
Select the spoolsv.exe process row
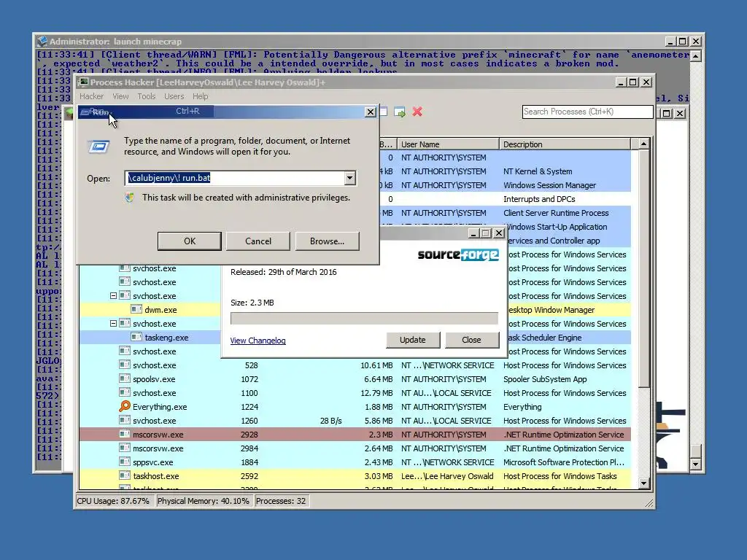[355, 379]
